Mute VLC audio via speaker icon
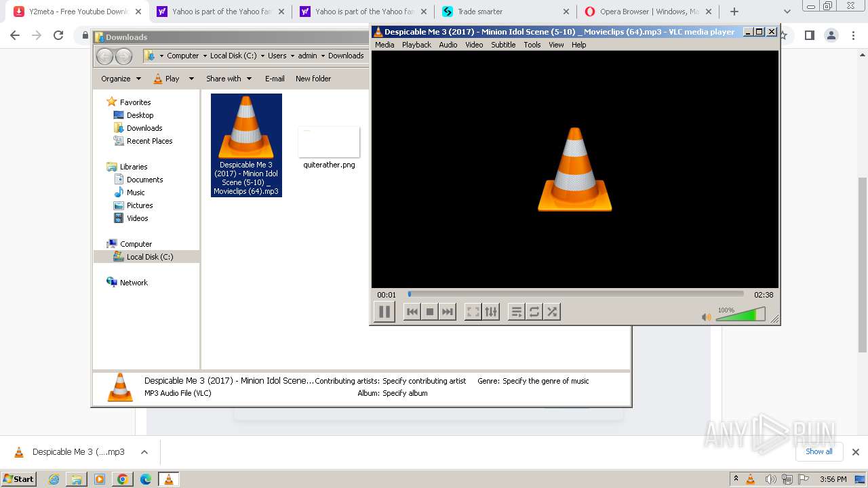This screenshot has width=868, height=488. [x=707, y=317]
